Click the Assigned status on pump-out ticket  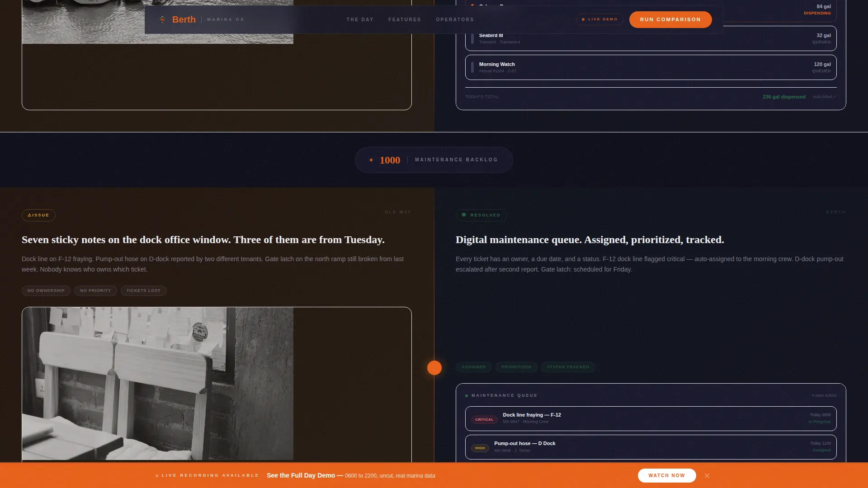pos(821,450)
